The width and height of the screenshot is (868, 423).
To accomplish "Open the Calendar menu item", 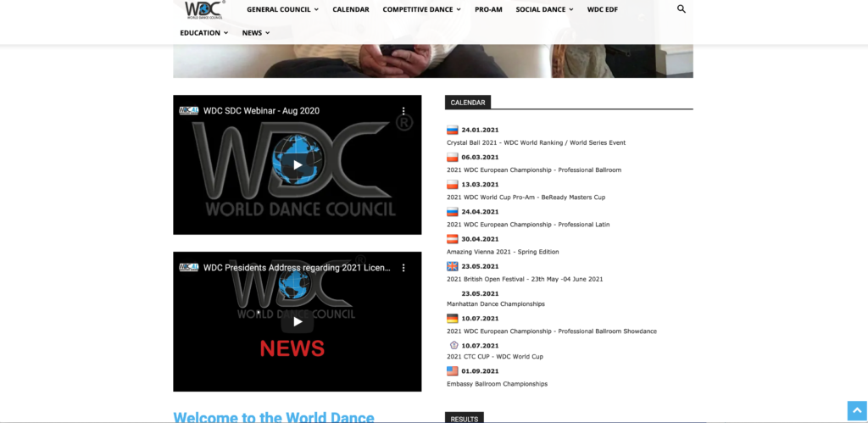I will tap(351, 9).
